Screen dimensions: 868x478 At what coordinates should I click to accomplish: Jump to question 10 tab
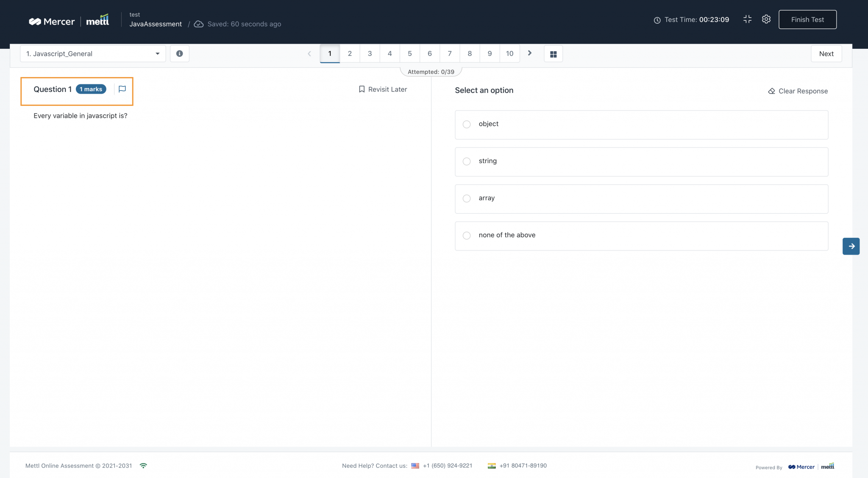[509, 54]
